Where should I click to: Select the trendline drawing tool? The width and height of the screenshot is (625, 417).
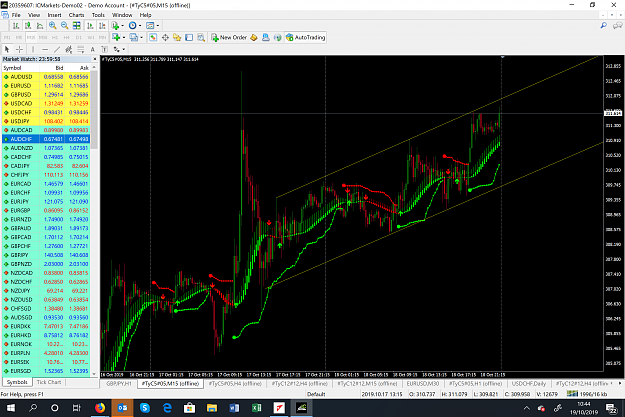point(57,49)
